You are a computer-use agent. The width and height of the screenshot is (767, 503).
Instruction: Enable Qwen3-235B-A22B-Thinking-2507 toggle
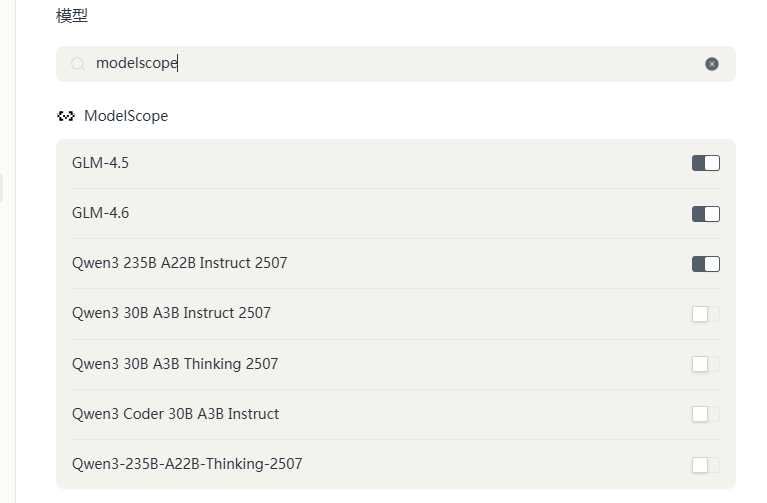(706, 464)
